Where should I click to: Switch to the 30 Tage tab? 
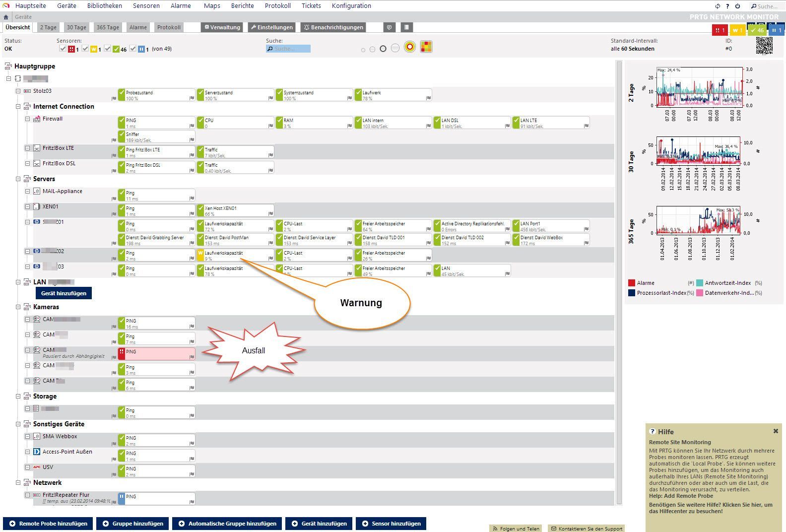click(76, 27)
